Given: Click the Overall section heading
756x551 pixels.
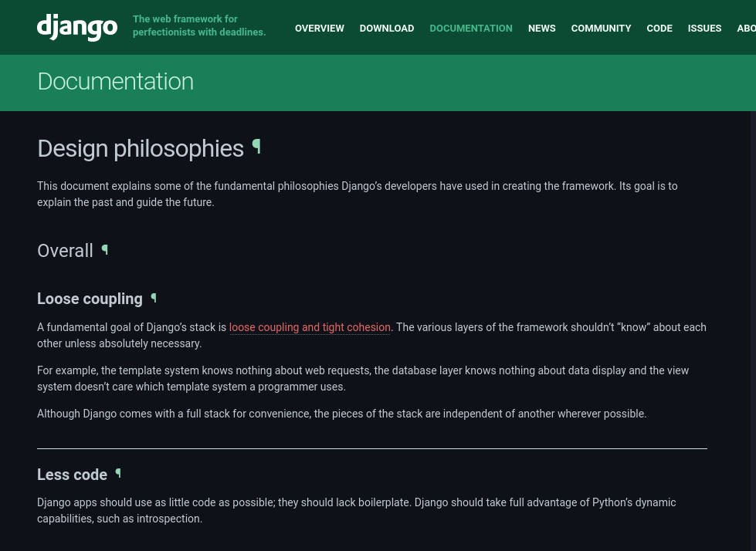Looking at the screenshot, I should point(65,251).
